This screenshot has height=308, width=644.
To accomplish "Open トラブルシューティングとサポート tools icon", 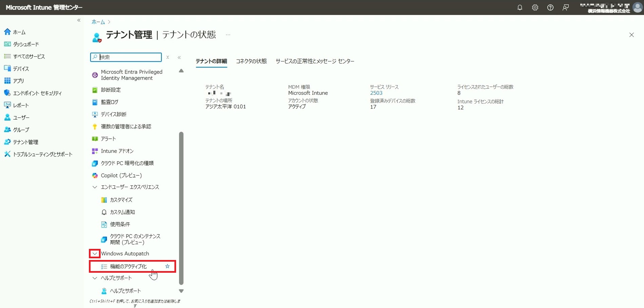I will coord(7,154).
